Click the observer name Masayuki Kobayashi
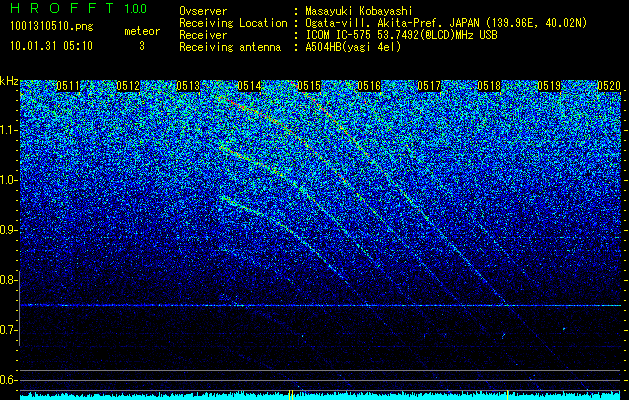This screenshot has width=629, height=400. pos(359,11)
